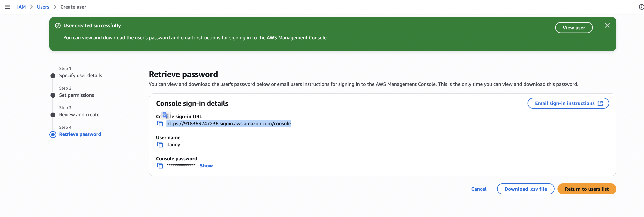Click the Google Translate popup icon

tap(165, 115)
